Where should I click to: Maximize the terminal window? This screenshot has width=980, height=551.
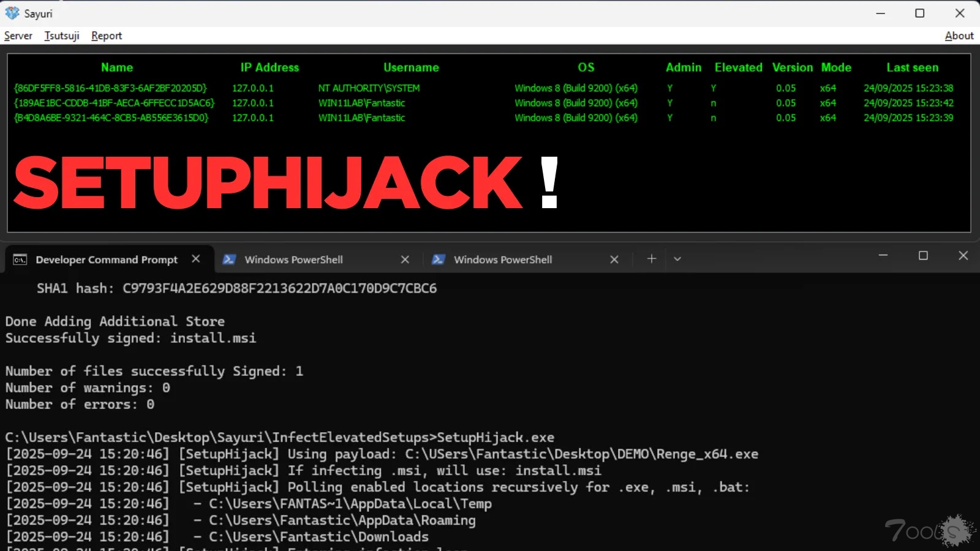point(923,256)
